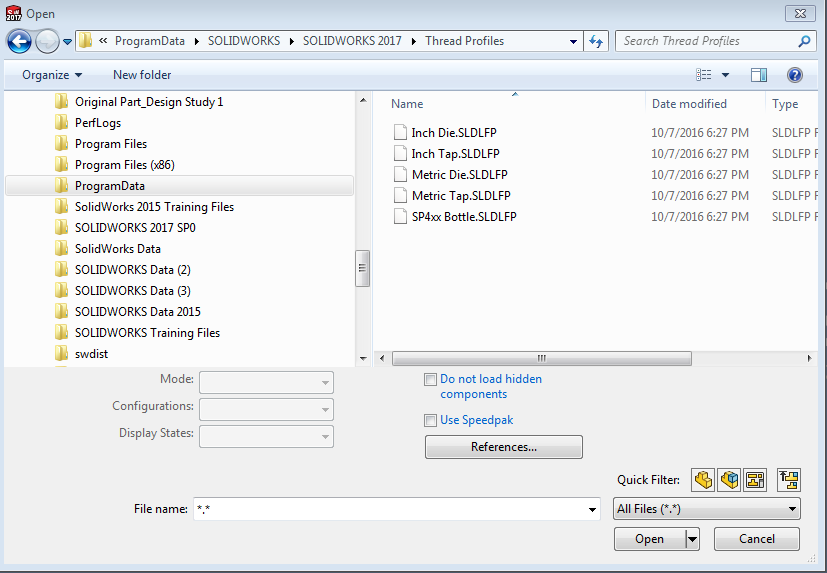The image size is (827, 573).
Task: Toggle the preview pane icon
Action: 759,75
